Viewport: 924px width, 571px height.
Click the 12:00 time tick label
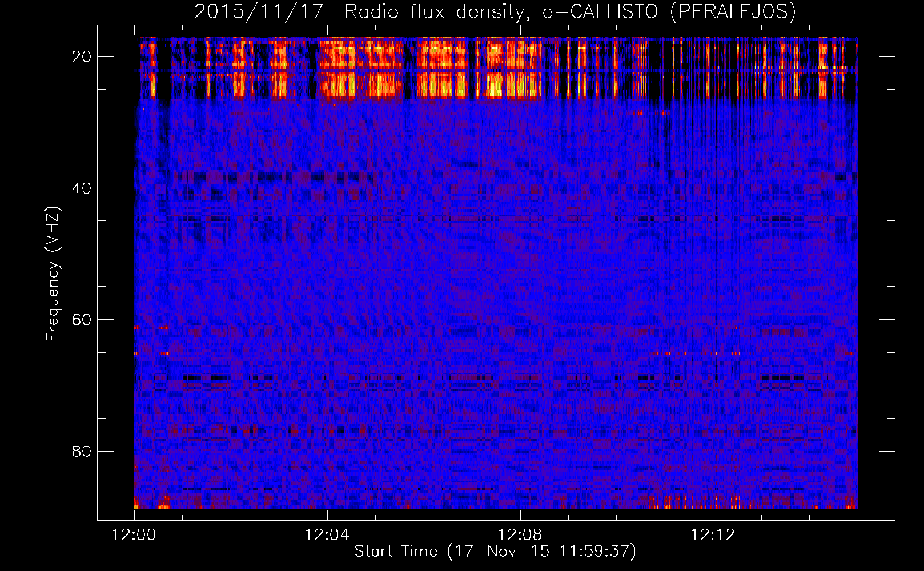click(134, 535)
